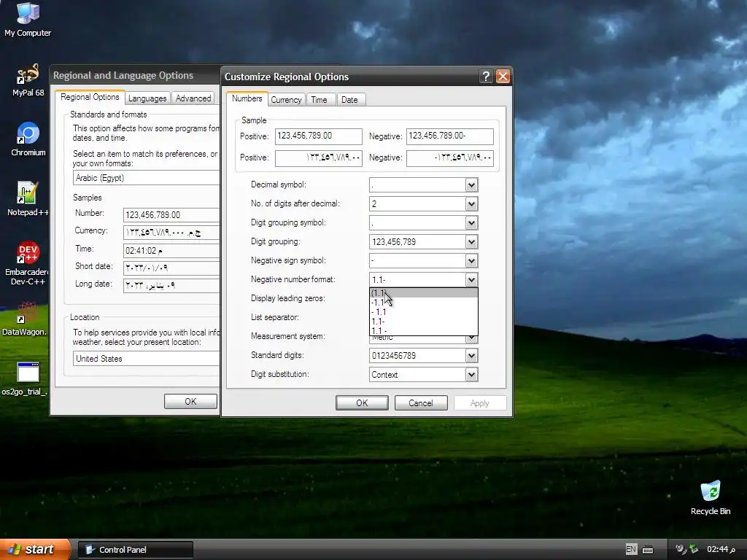The image size is (747, 560).
Task: Open Advanced tab in Regional and Language Options
Action: click(193, 98)
